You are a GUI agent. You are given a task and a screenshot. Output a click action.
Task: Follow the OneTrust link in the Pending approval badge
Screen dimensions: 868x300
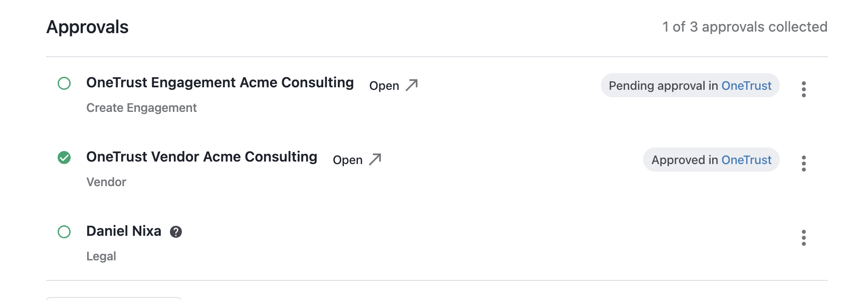(746, 86)
